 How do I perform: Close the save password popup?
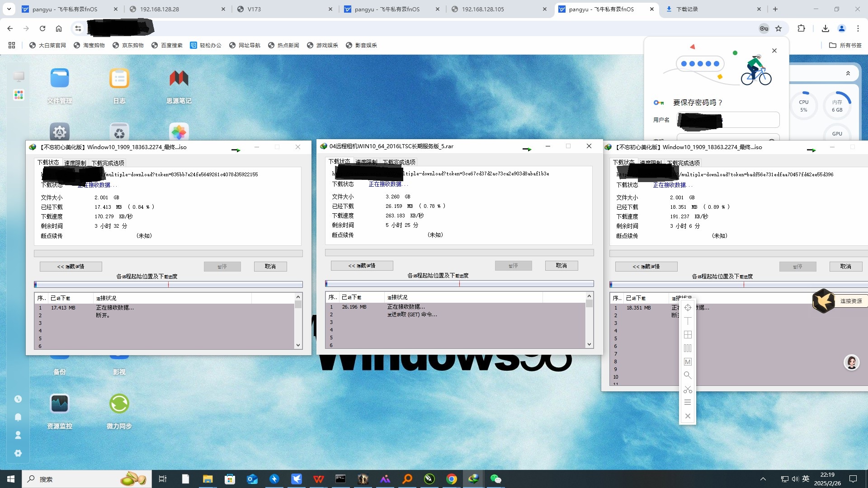coord(774,51)
